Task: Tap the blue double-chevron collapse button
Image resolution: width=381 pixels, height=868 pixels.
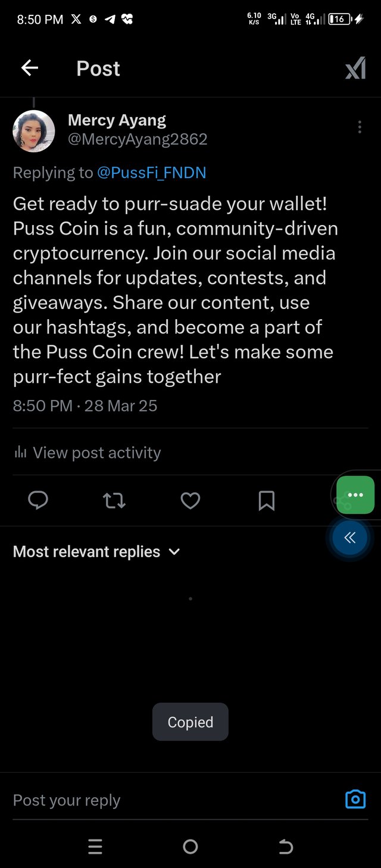Action: tap(350, 538)
